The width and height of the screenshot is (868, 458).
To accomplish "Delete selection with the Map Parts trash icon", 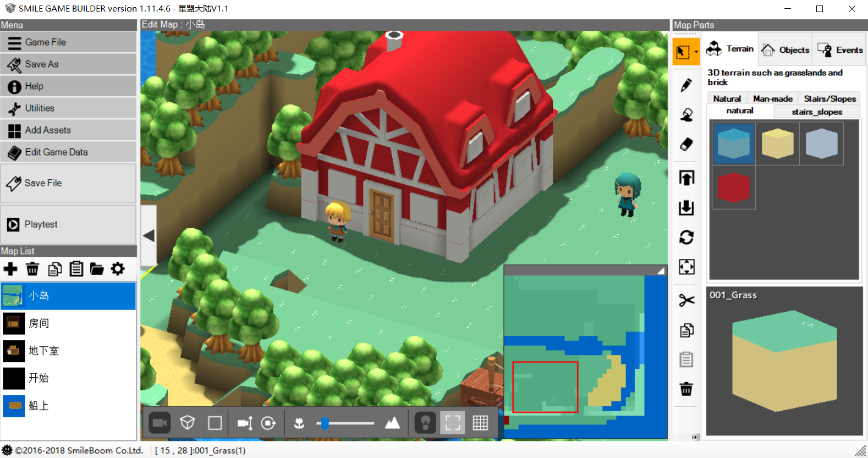I will pyautogui.click(x=686, y=389).
